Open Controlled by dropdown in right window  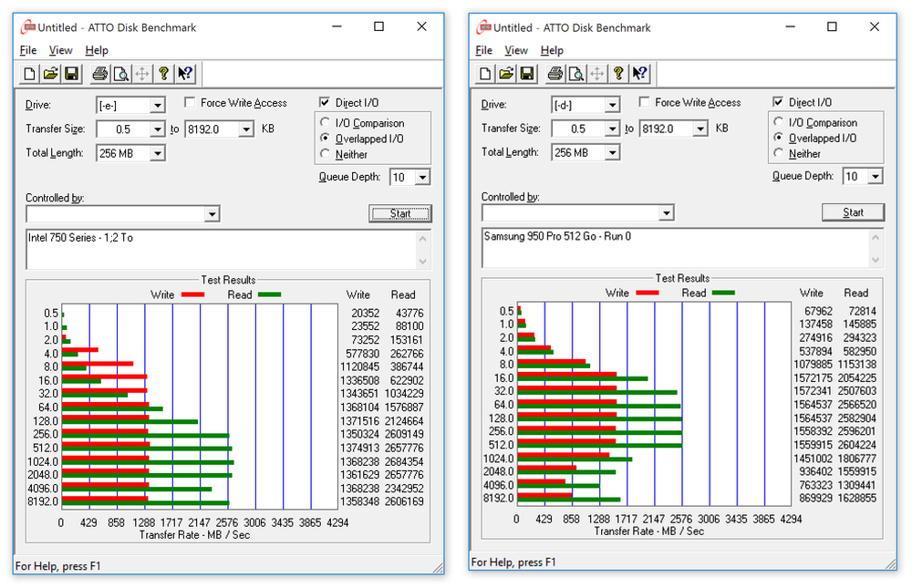(667, 213)
